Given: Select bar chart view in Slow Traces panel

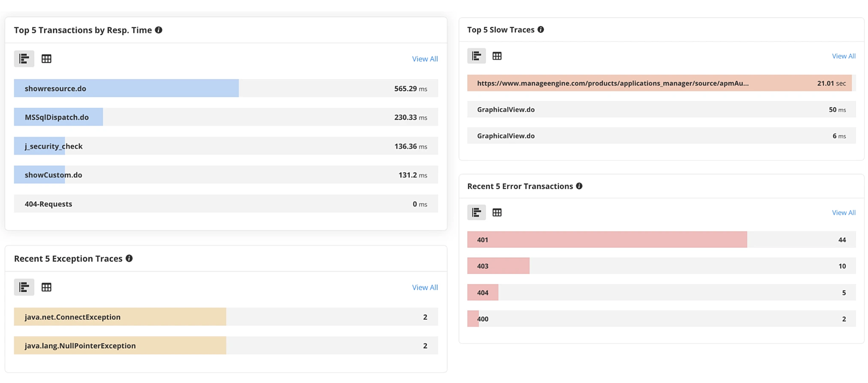Looking at the screenshot, I should 476,56.
